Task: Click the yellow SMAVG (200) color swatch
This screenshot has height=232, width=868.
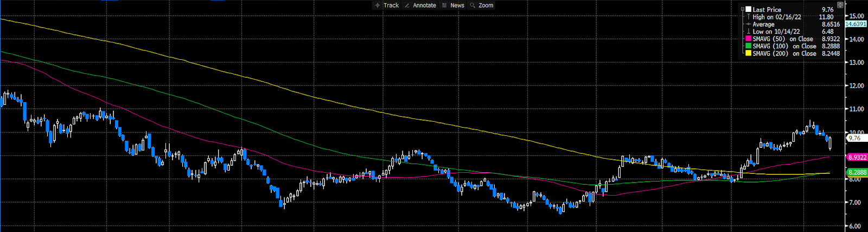Action: click(x=749, y=54)
